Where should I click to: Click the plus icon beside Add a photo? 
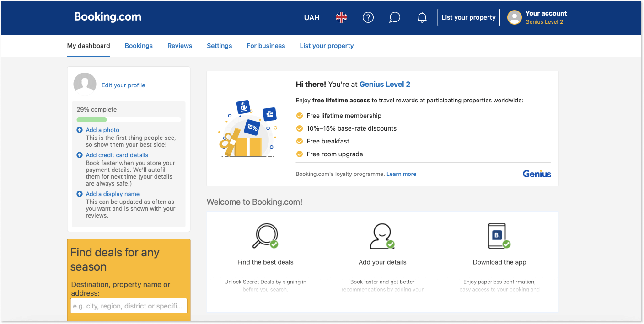[80, 130]
